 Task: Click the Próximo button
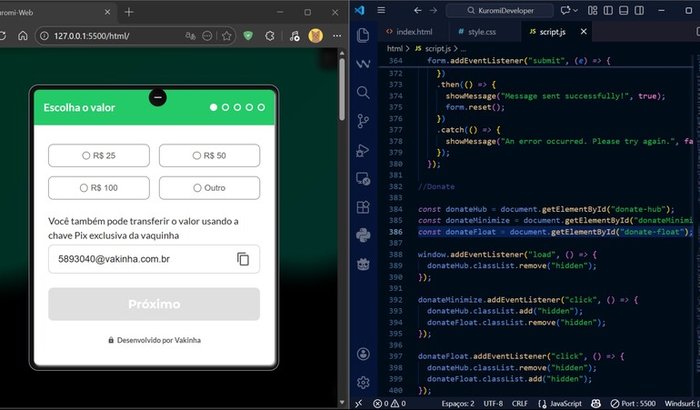pos(154,304)
